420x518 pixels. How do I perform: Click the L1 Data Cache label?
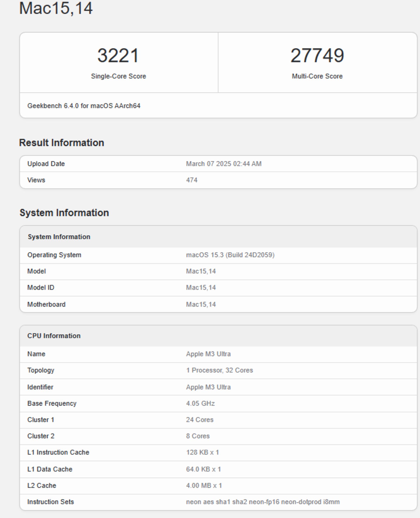coord(50,469)
